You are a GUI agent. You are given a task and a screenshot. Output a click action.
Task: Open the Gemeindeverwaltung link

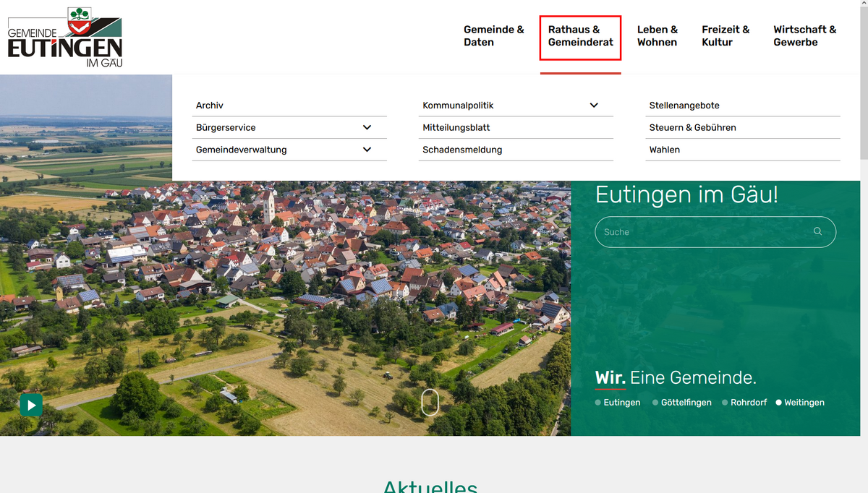pos(242,150)
